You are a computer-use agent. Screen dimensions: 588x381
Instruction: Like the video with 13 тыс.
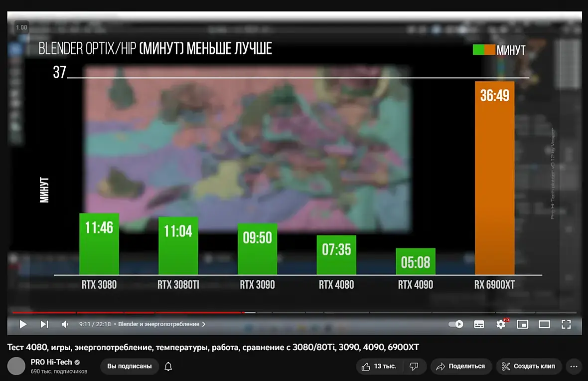379,367
